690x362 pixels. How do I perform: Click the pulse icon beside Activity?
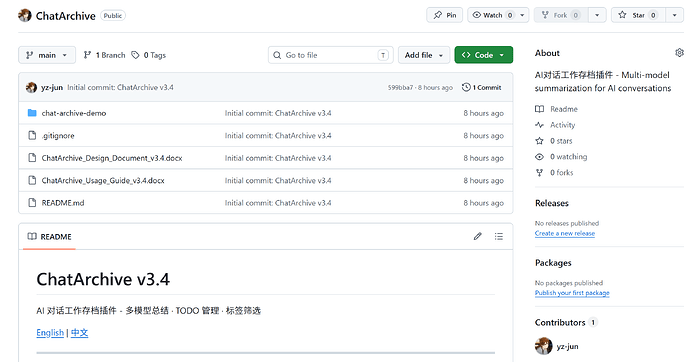tap(539, 125)
